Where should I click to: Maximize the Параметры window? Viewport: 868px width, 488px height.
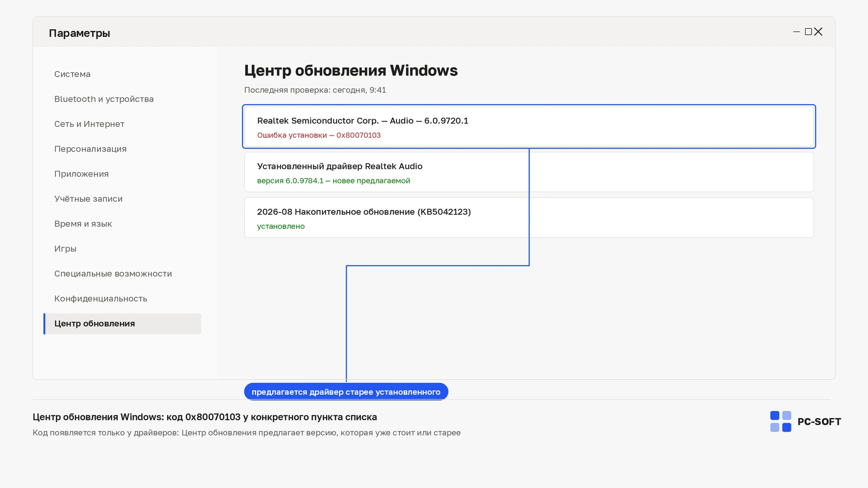coord(808,32)
